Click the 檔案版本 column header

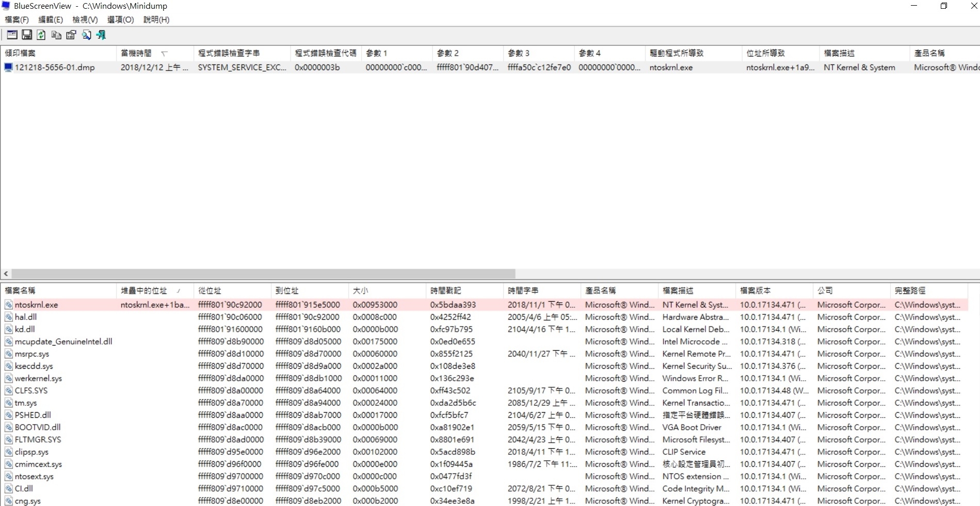tap(774, 290)
